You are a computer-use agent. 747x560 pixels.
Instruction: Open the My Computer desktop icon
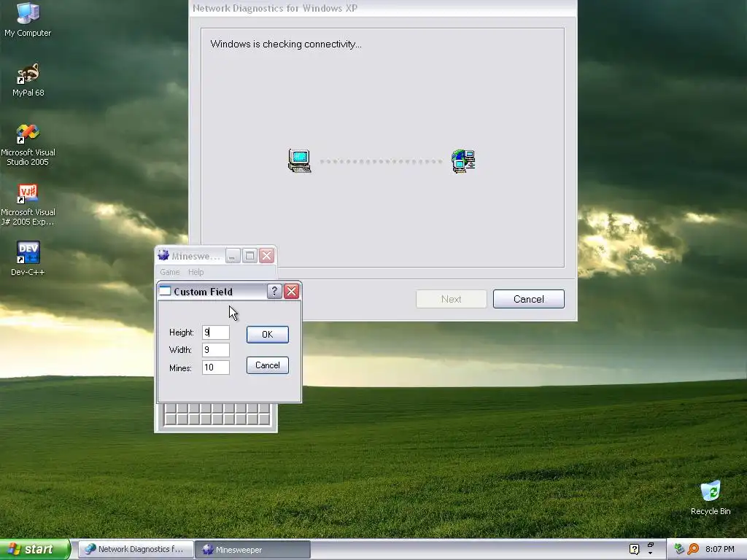[28, 19]
